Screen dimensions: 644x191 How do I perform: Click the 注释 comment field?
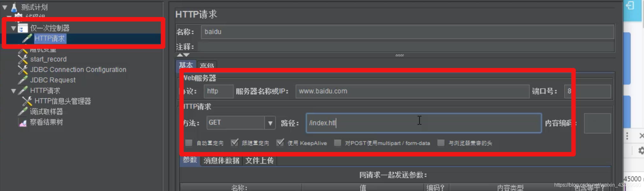tap(406, 47)
